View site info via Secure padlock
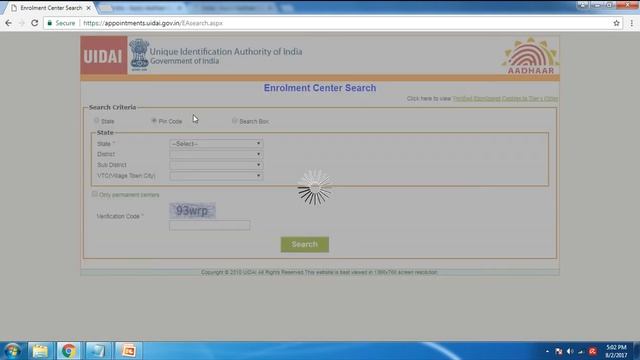 61,23
